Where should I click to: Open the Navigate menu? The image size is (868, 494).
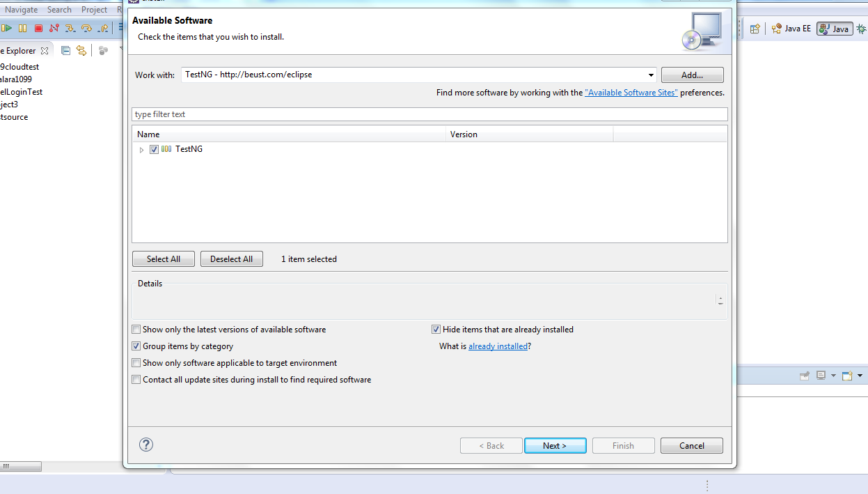click(x=21, y=10)
